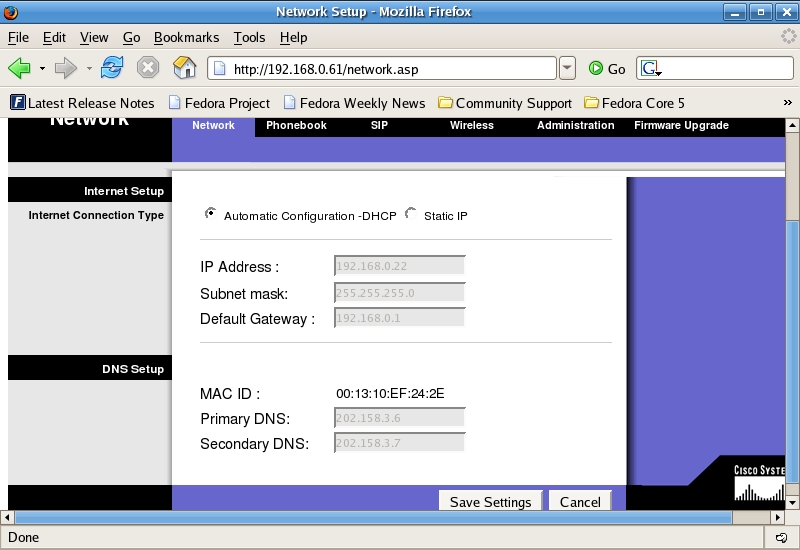Screen dimensions: 800x550
Task: Open the Bookmarks menu
Action: pos(186,37)
